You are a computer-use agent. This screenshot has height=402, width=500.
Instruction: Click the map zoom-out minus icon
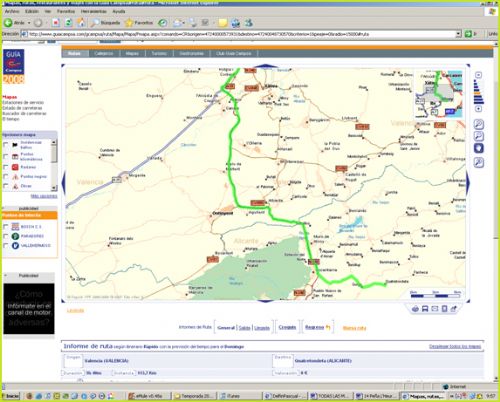click(x=478, y=75)
